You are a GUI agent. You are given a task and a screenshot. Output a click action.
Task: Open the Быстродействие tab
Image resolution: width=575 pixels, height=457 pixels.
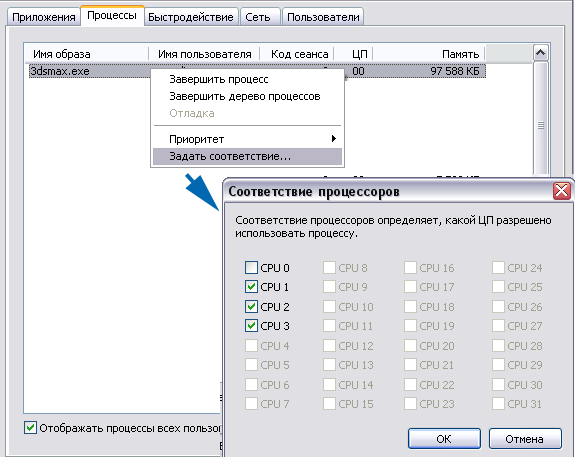click(x=191, y=17)
